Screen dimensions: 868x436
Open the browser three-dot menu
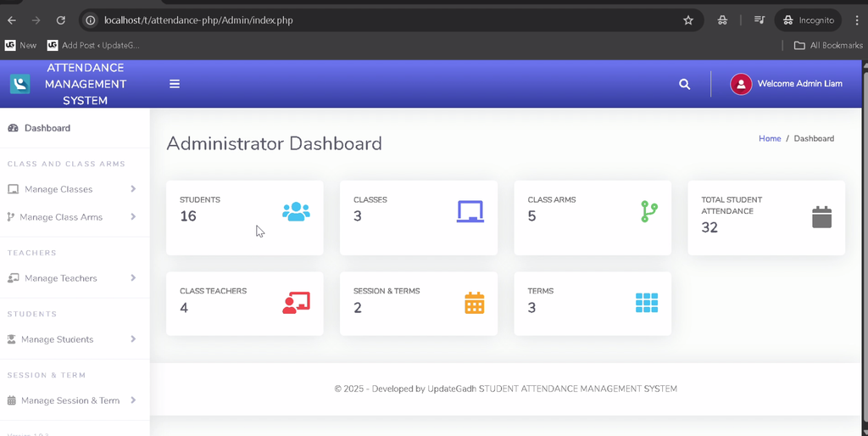coord(857,20)
